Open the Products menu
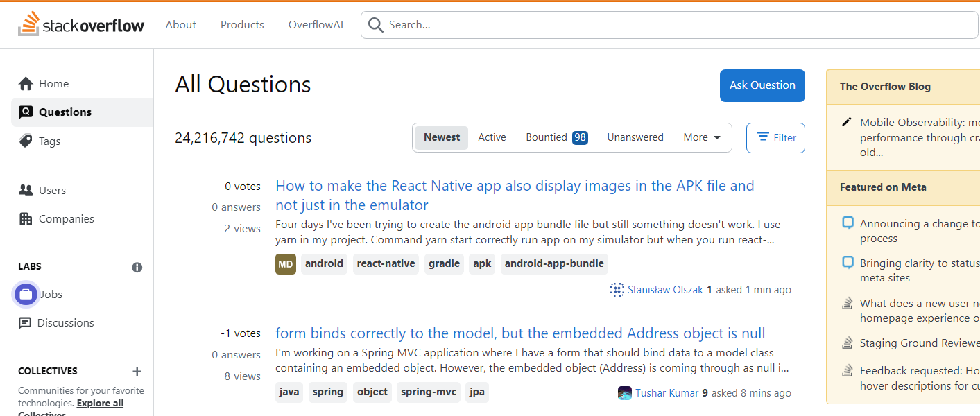This screenshot has height=416, width=980. (x=241, y=24)
